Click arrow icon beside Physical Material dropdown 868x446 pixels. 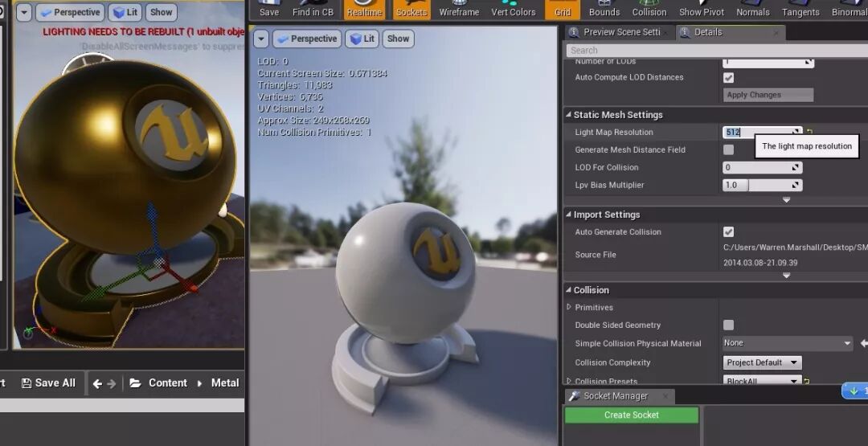(x=863, y=344)
